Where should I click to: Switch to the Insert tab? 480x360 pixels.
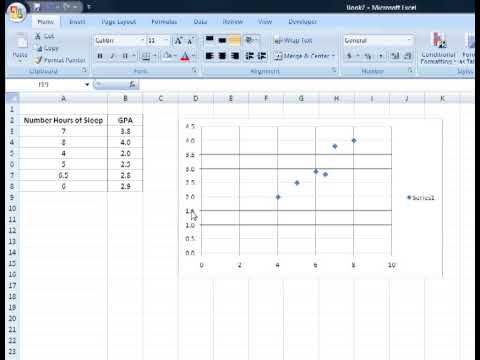77,22
